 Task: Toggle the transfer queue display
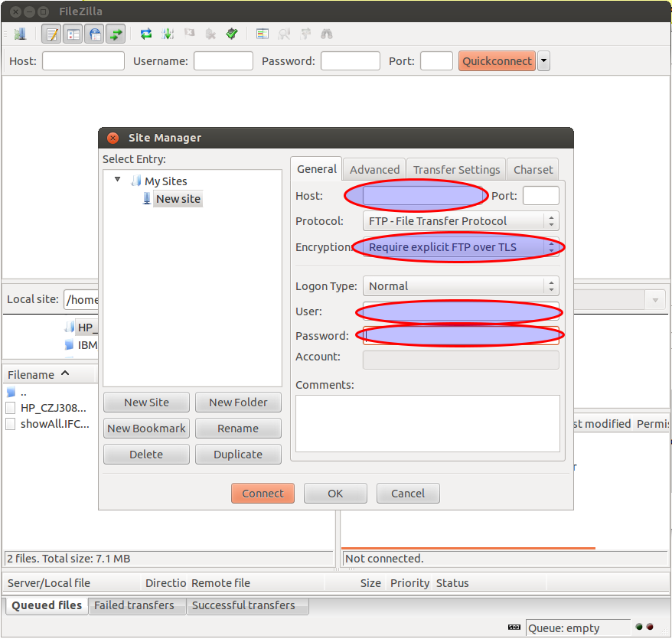click(x=116, y=34)
